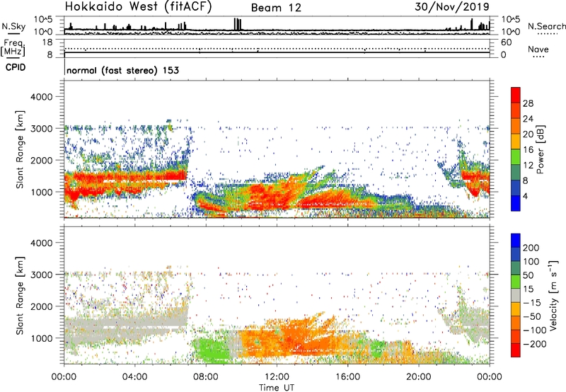Click the velocity colorbar gray middle segment
Screen dimensions: 566x392
516,295
